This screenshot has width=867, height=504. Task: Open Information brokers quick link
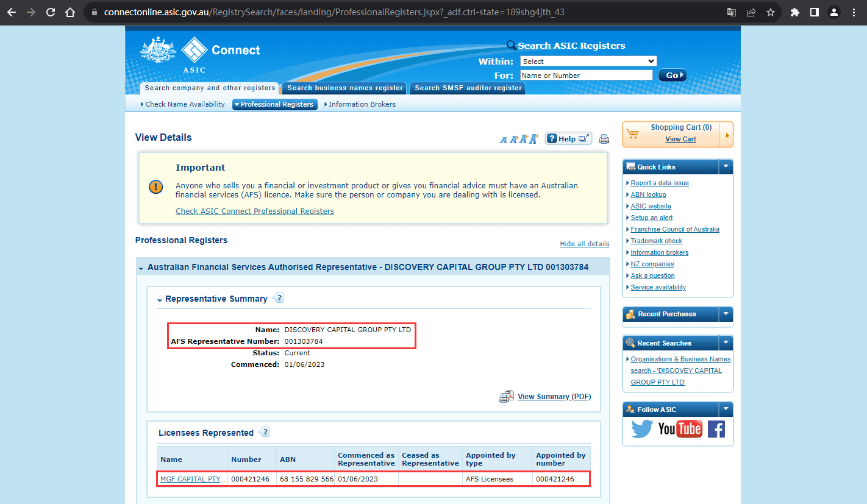click(x=660, y=252)
